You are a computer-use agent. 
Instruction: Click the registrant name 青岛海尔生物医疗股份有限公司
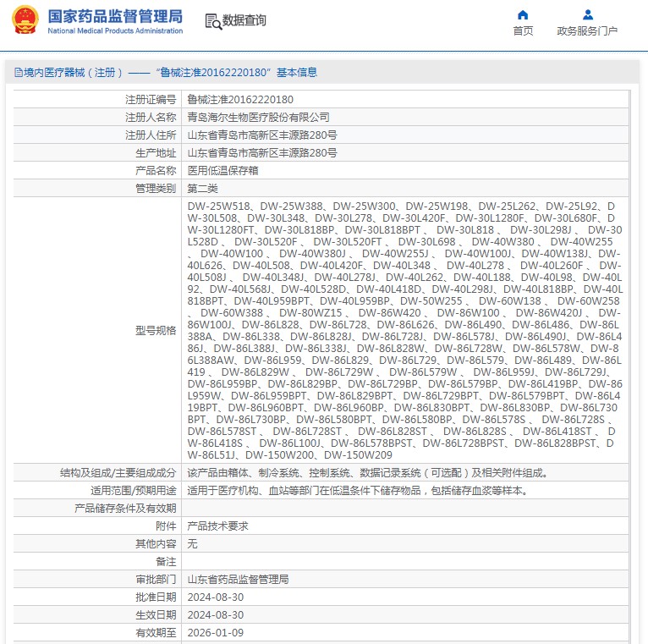[258, 117]
